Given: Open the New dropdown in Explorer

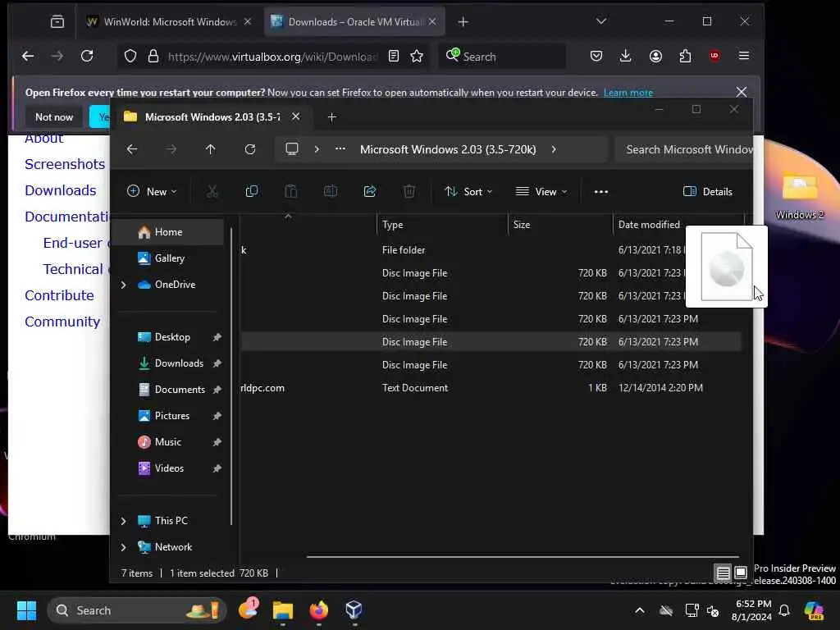Looking at the screenshot, I should 152,191.
